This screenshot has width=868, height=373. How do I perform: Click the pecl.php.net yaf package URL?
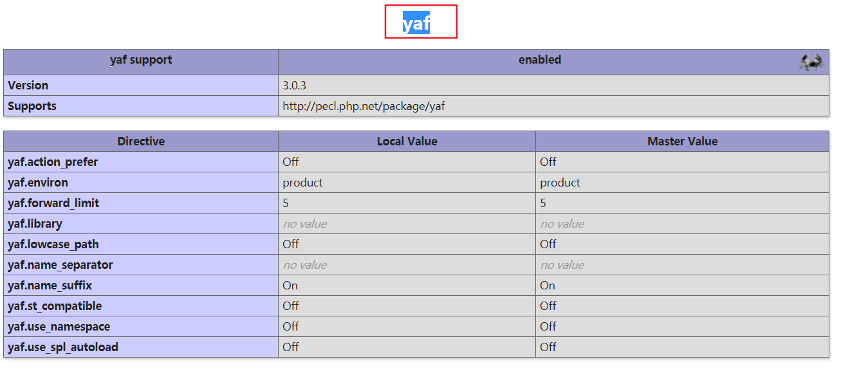(x=364, y=106)
